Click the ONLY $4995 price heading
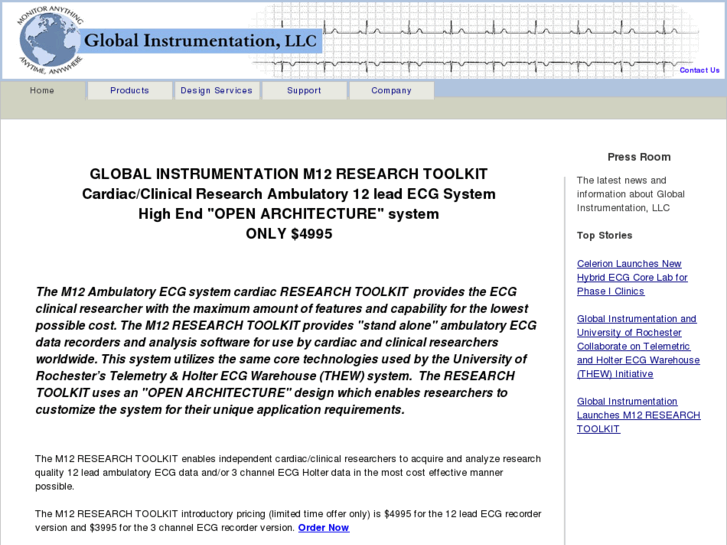 [289, 234]
